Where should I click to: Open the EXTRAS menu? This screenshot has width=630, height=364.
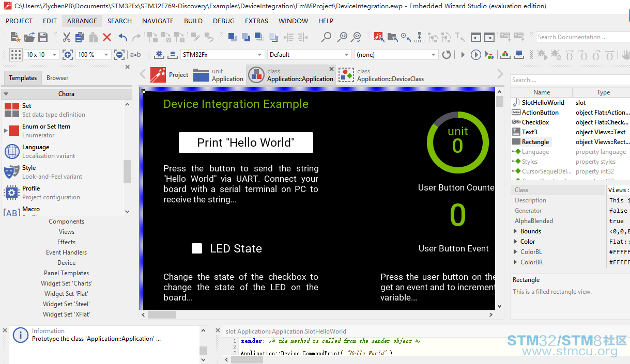click(x=256, y=21)
